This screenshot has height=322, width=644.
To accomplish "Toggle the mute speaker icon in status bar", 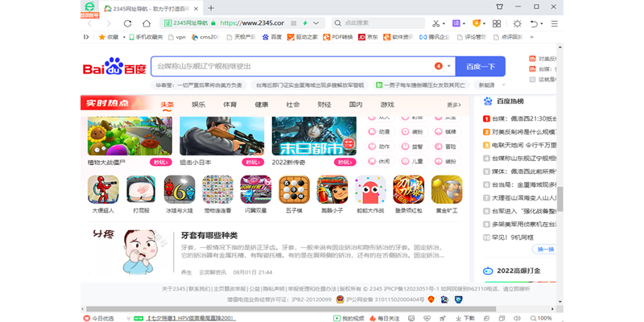I will 517,318.
